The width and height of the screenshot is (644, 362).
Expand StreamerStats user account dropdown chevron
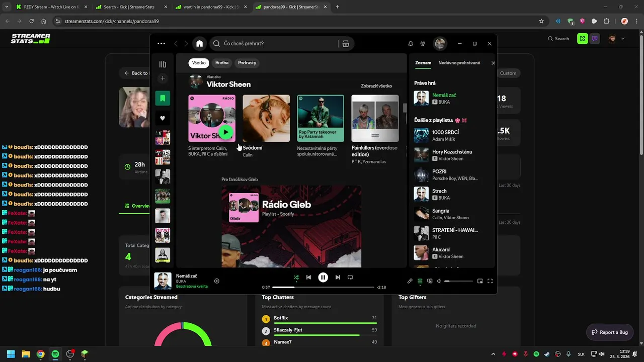(623, 39)
